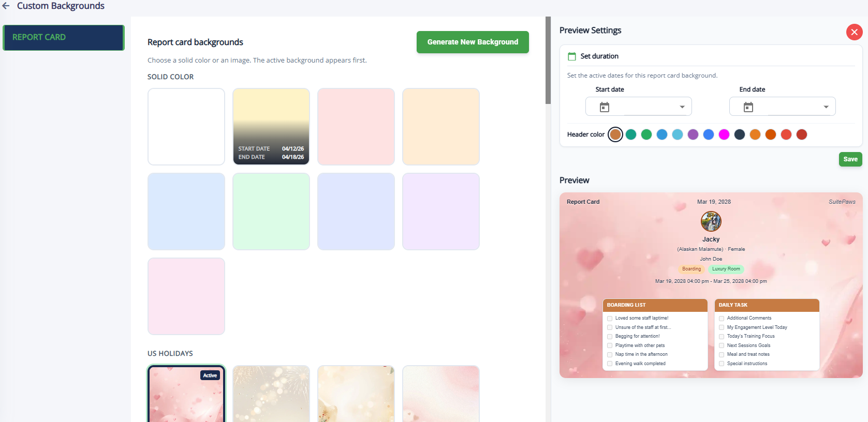The image size is (868, 422).
Task: Expand the End date dropdown arrow
Action: 826,107
